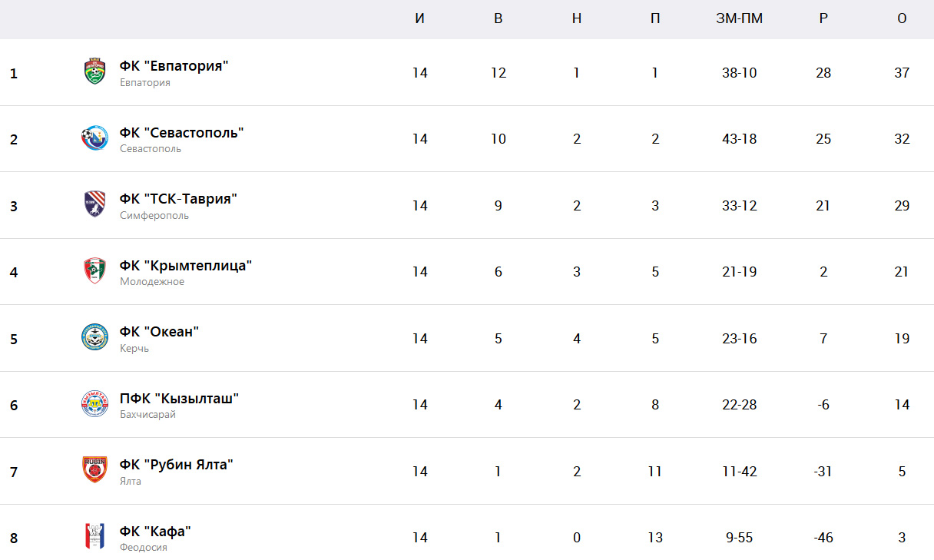Click the TSK-Tavria team emblem
Viewport: 934px width, 560px height.
click(x=94, y=204)
